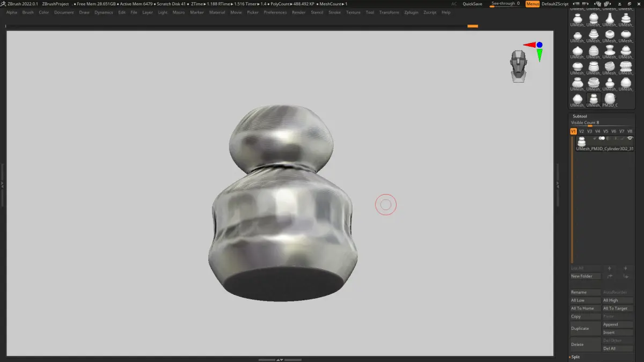Screen dimensions: 644x362
Task: Click the All To Target button
Action: pyautogui.click(x=618, y=308)
